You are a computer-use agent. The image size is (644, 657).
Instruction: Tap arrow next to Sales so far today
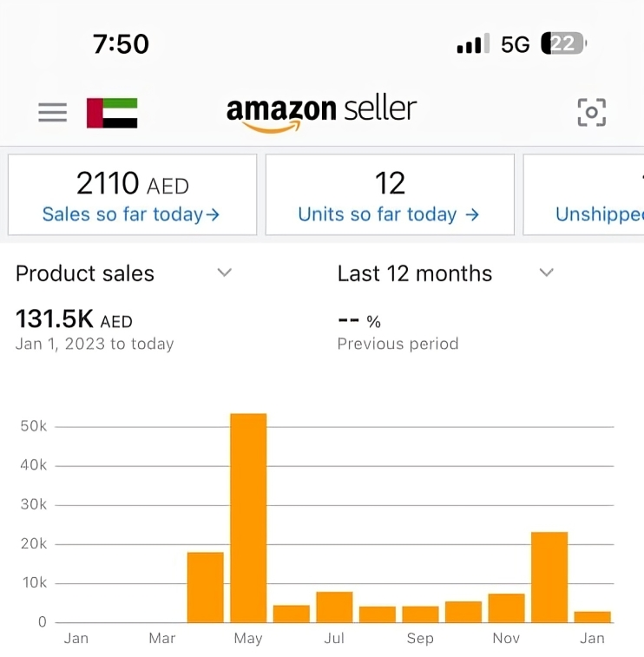pos(213,215)
